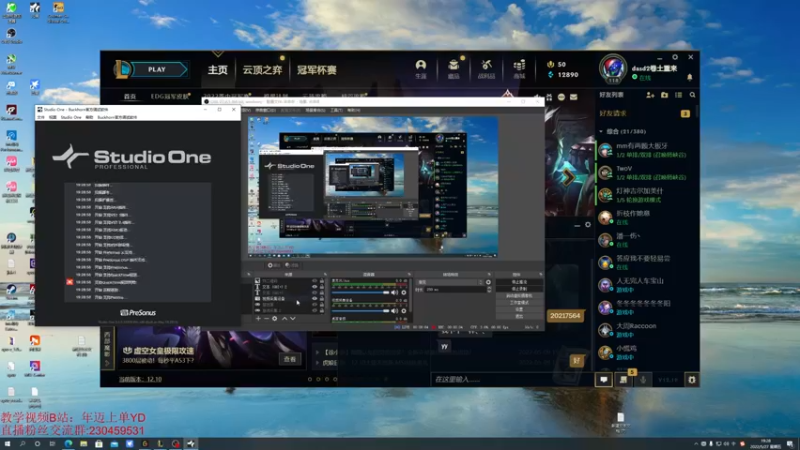Move OBS source down with arrow
This screenshot has width=800, height=450.
[293, 318]
